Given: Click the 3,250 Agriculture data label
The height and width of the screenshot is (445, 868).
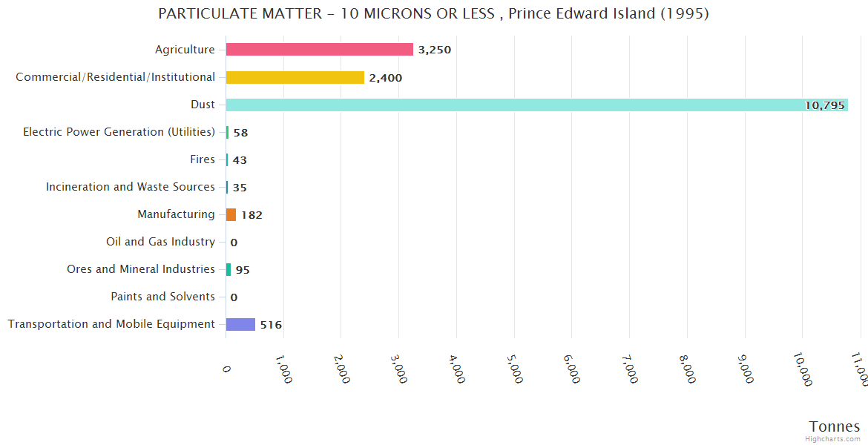Looking at the screenshot, I should [x=434, y=50].
